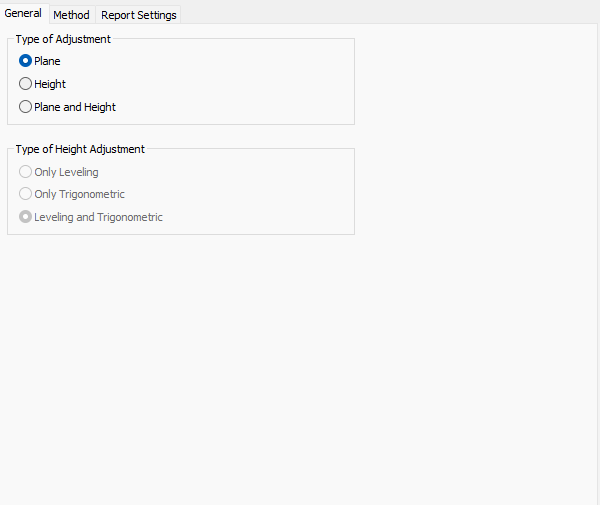Go to the Report Settings tab
The height and width of the screenshot is (505, 600).
(x=138, y=15)
